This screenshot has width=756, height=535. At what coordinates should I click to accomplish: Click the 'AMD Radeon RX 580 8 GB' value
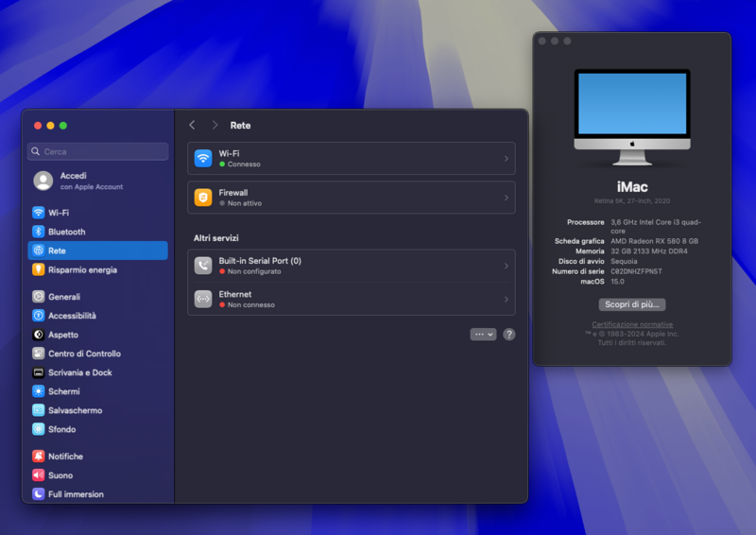(654, 241)
